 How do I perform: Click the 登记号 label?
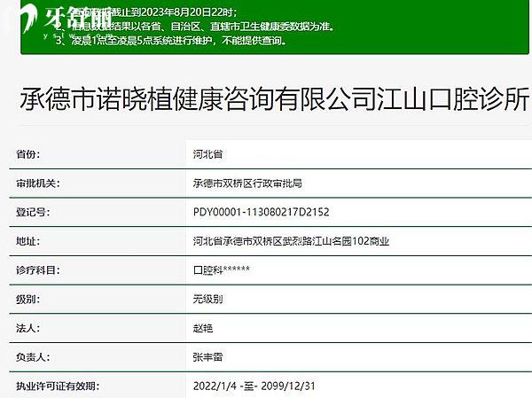(33, 213)
